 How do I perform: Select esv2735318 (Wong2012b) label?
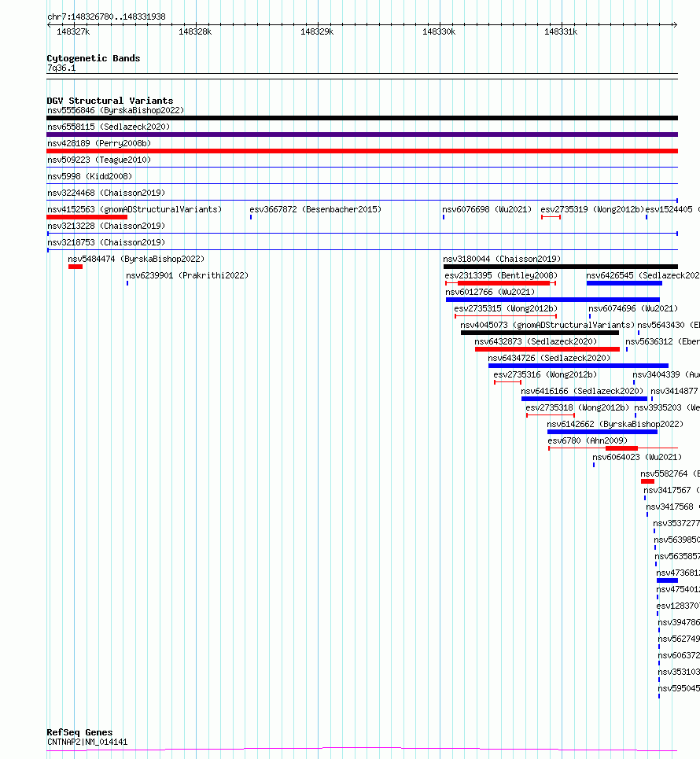coord(577,407)
